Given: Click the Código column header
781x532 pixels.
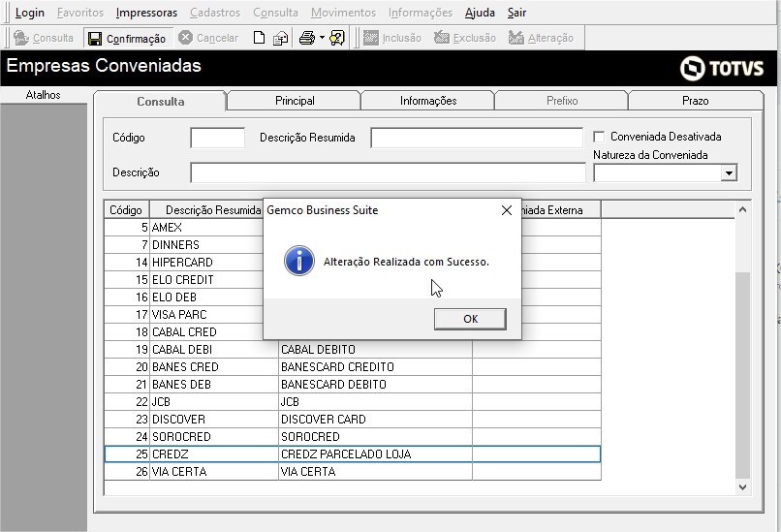Looking at the screenshot, I should tap(126, 210).
